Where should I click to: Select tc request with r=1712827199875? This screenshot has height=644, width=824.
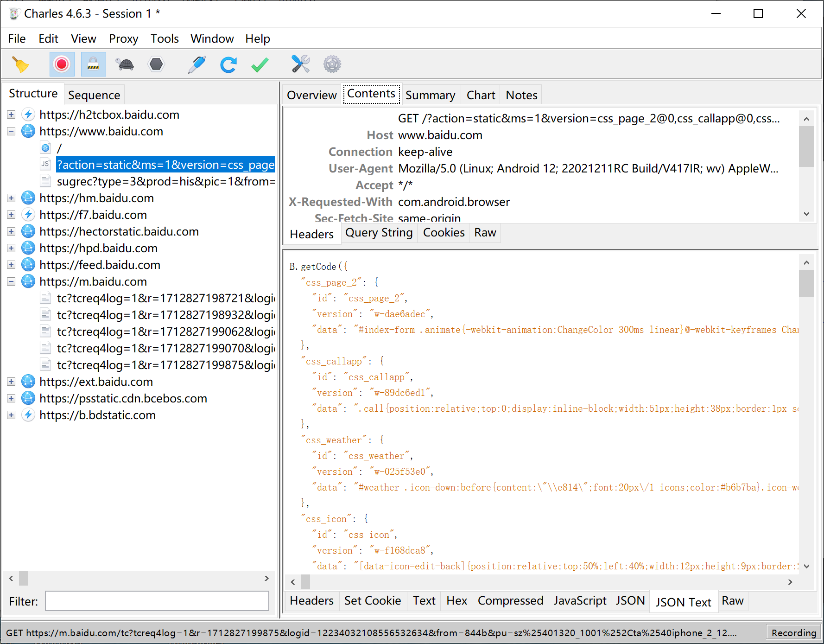pyautogui.click(x=166, y=365)
